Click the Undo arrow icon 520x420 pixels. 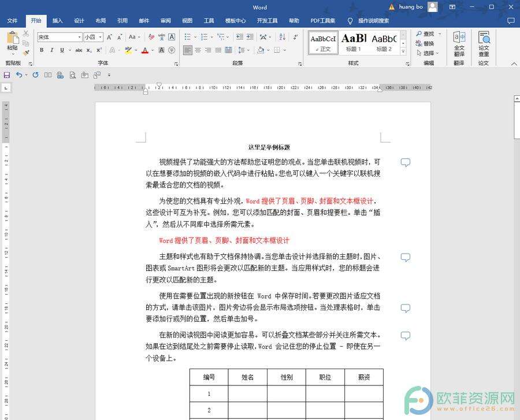[19, 75]
